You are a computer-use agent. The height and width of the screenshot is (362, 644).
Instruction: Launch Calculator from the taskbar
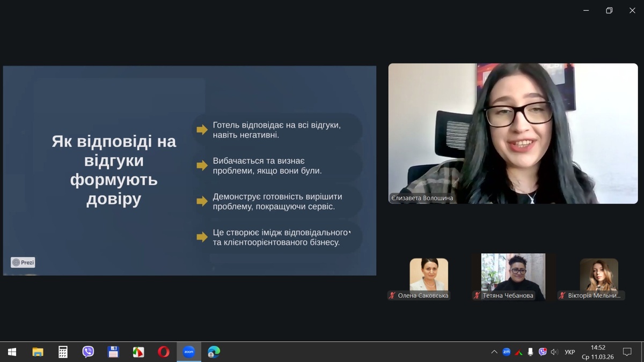[63, 352]
